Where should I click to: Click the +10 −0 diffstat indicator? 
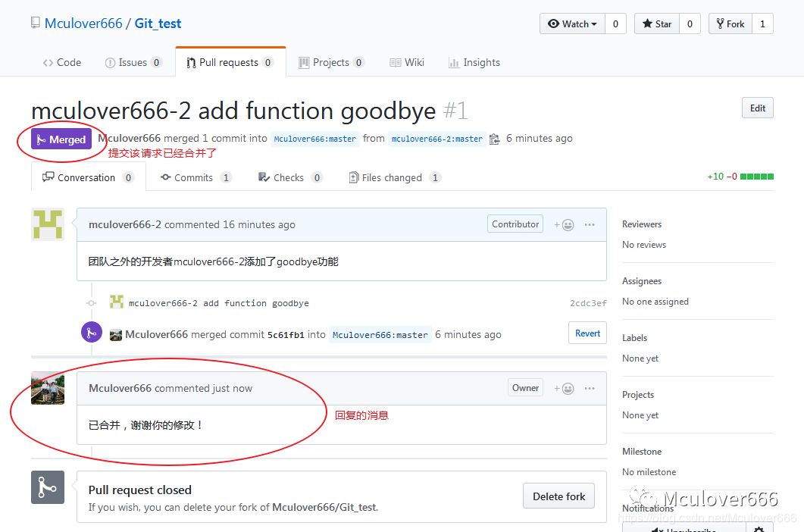click(x=740, y=177)
